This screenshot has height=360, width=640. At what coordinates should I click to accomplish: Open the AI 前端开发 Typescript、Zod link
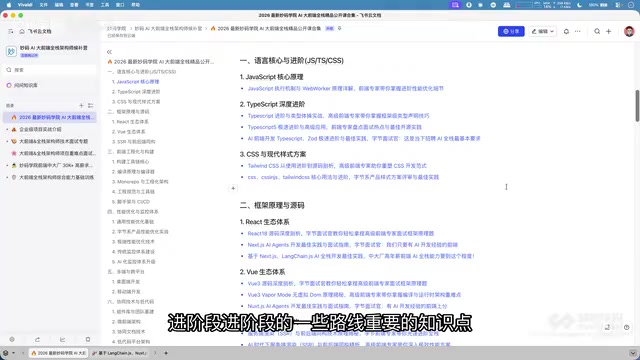coord(364,138)
